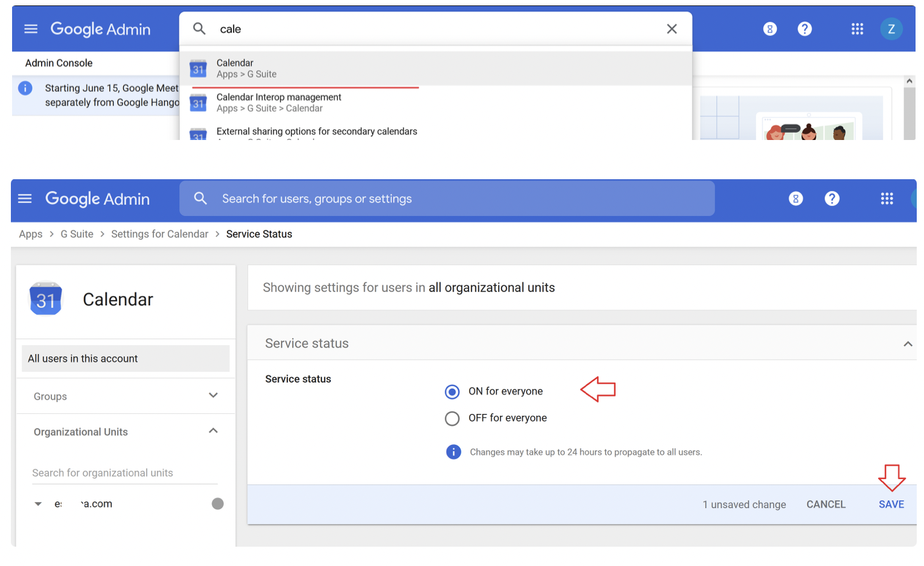Select ON for everyone radio button
Screen dimensions: 924x566
tap(452, 392)
